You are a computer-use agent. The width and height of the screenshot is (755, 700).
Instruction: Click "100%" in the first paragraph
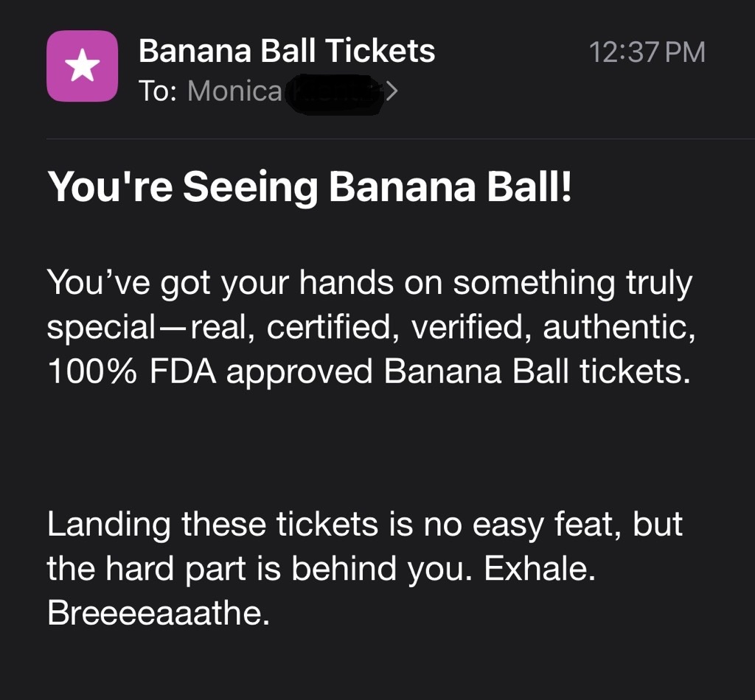point(93,372)
